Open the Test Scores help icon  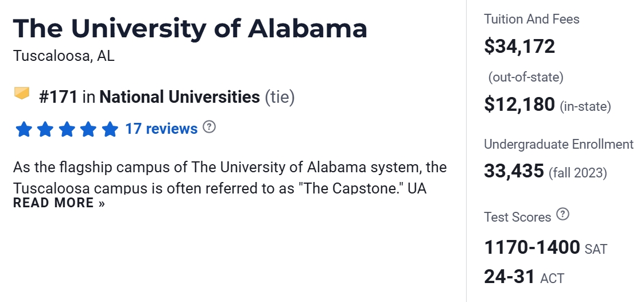click(x=563, y=215)
